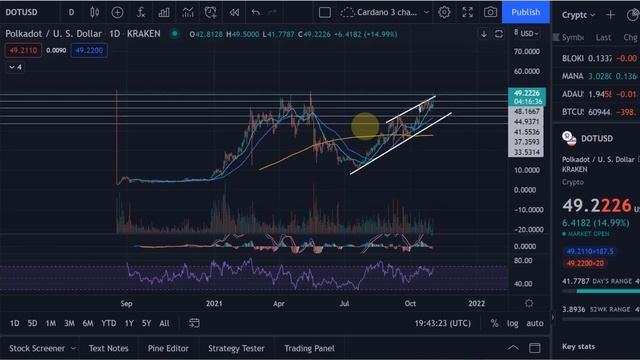Click the DOTUSD logo in details panel
640x360 pixels.
(x=569, y=139)
